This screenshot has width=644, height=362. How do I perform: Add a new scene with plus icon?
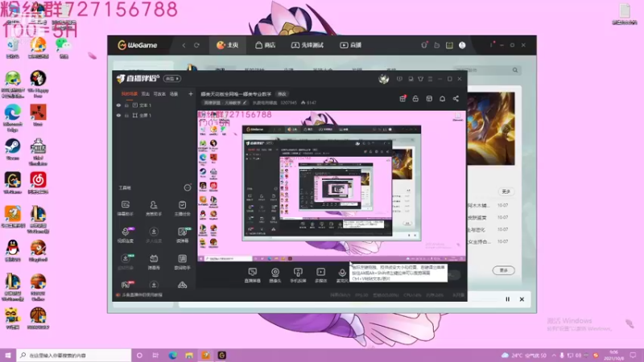click(x=191, y=94)
